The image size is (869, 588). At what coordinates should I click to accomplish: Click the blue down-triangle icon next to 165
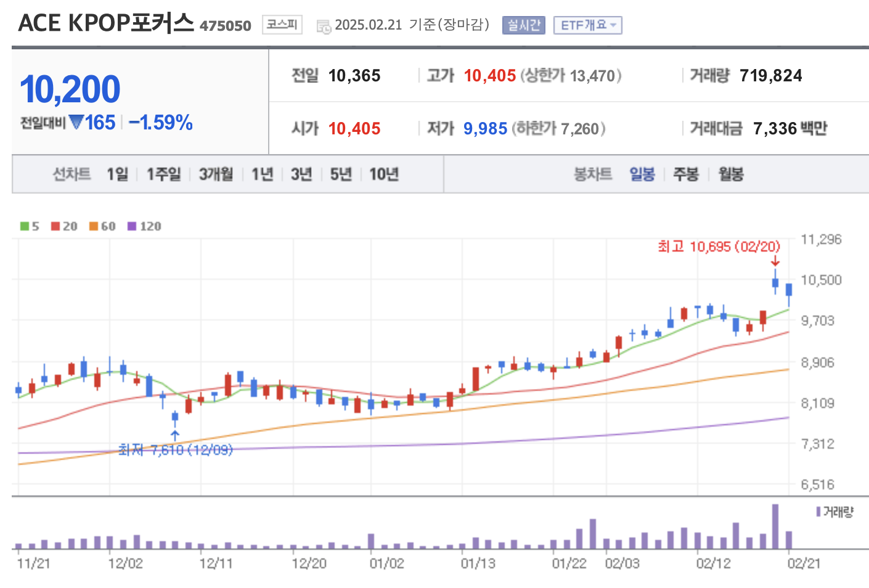point(76,122)
